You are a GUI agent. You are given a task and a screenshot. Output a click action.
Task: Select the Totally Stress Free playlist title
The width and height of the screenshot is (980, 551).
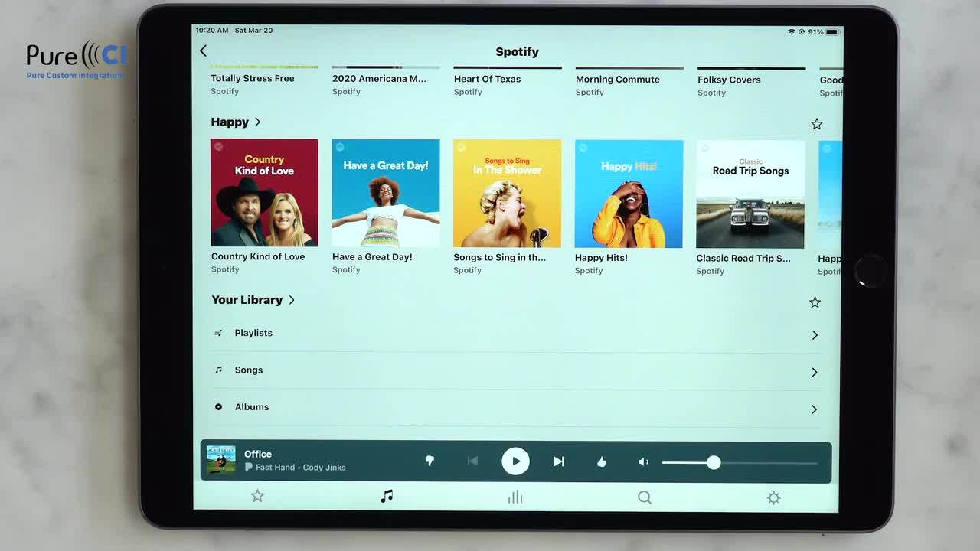coord(253,78)
